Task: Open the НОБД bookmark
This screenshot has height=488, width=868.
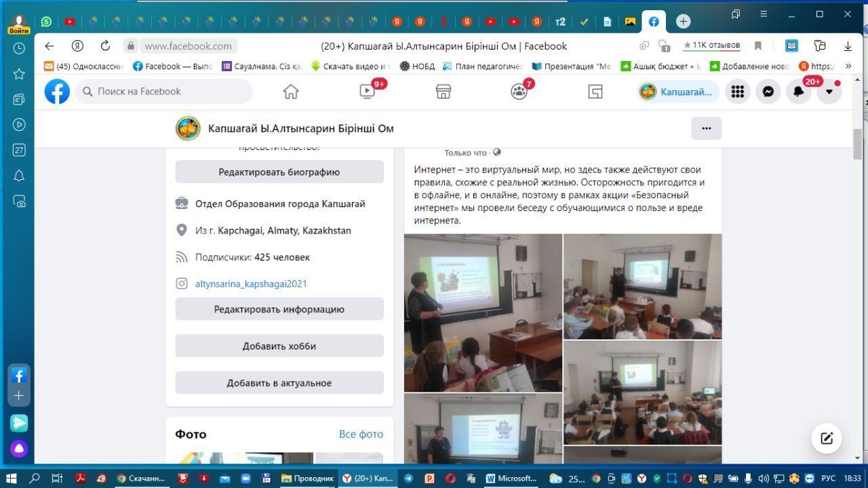Action: tap(417, 67)
